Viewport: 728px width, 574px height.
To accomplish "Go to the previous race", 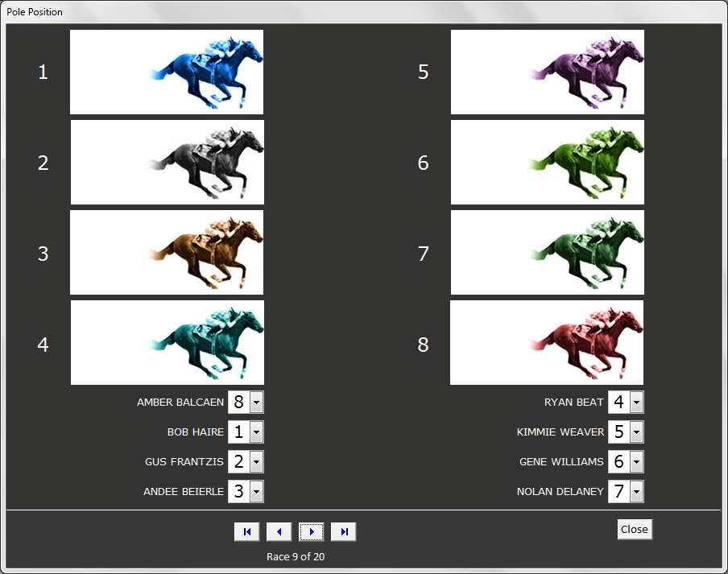I will tap(279, 532).
